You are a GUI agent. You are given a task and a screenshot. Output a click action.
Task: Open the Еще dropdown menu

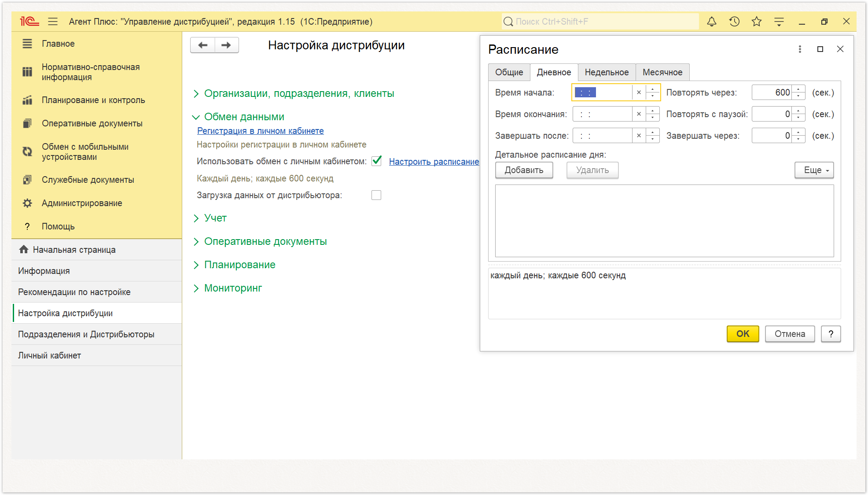(814, 170)
